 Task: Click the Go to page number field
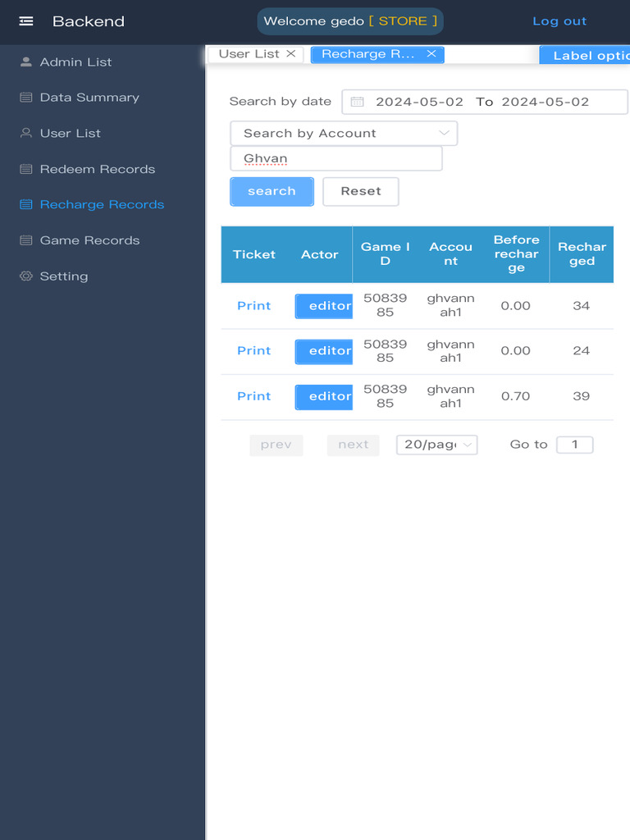coord(574,445)
